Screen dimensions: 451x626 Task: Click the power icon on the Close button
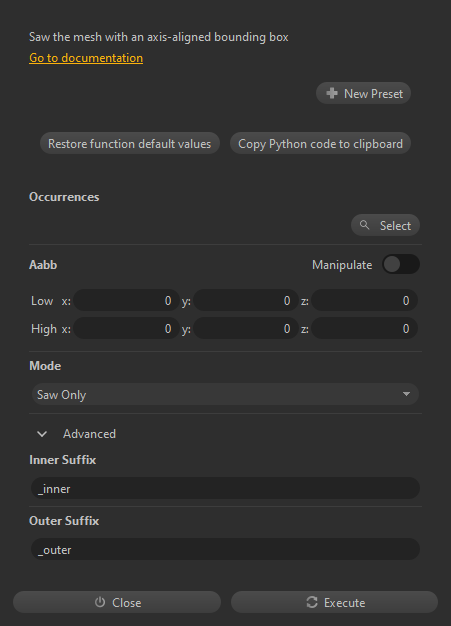tap(100, 602)
